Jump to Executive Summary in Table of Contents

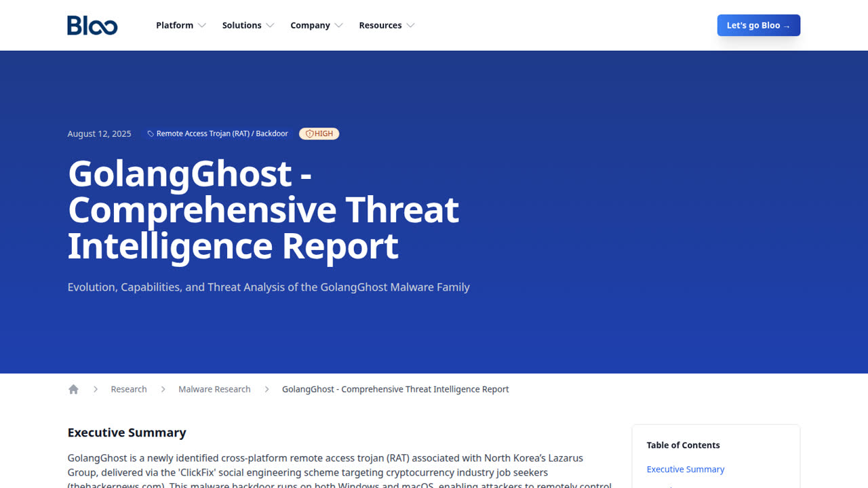pos(686,469)
